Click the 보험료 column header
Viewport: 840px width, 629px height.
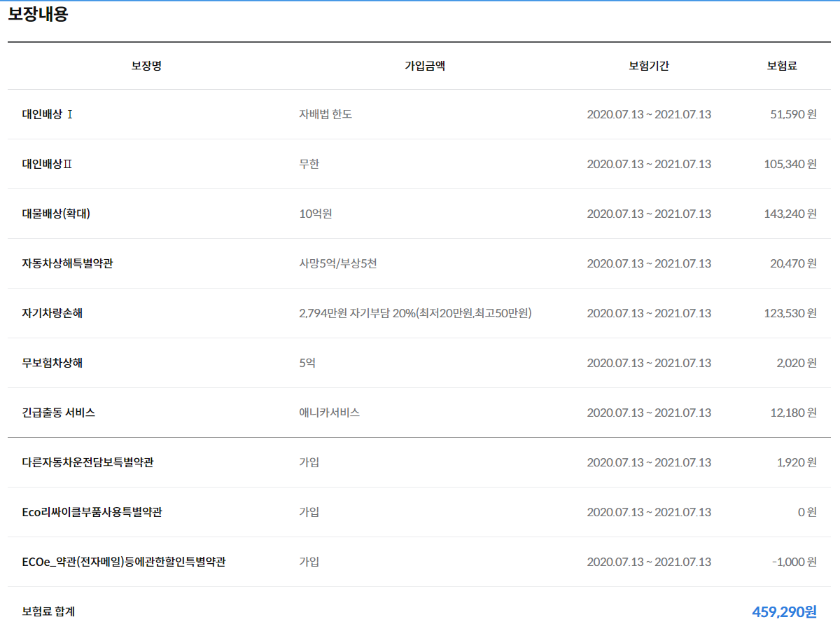tap(782, 66)
